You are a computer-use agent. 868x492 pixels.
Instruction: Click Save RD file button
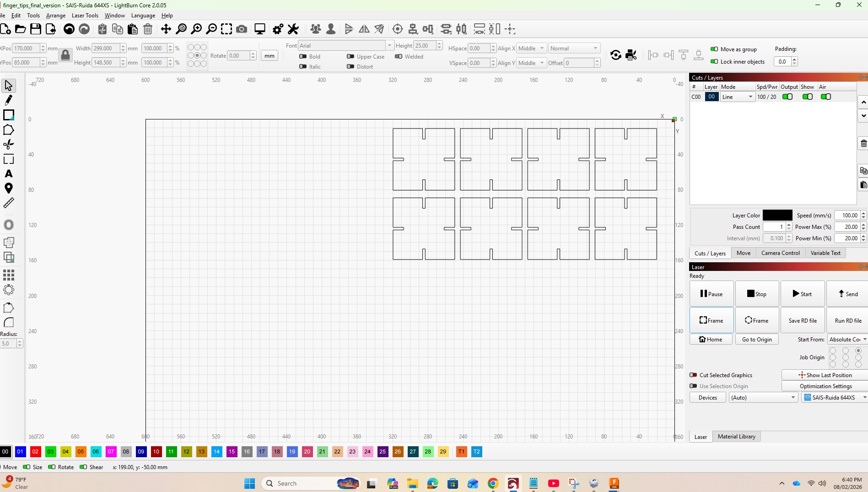(803, 320)
